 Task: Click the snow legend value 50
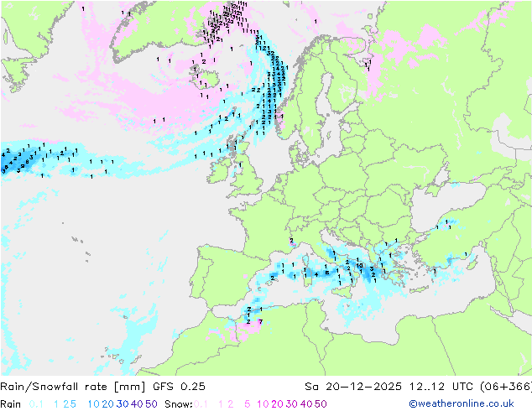point(321,404)
